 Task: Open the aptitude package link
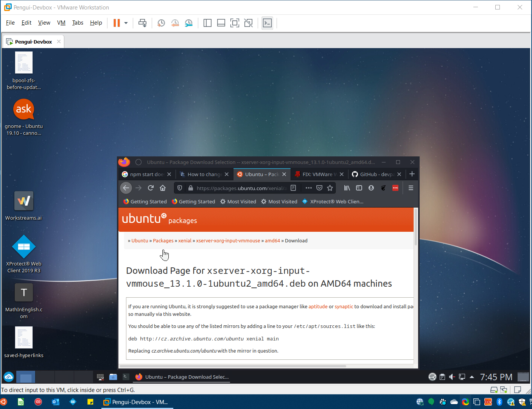[318, 306]
